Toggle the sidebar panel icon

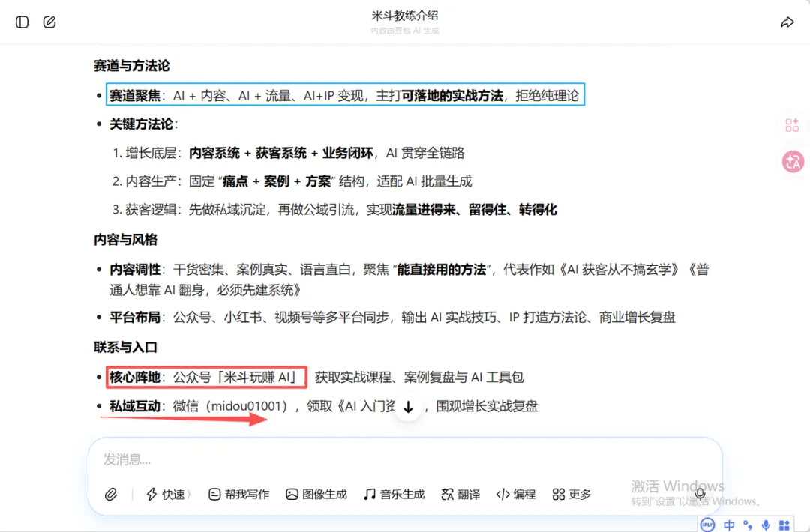pyautogui.click(x=22, y=22)
